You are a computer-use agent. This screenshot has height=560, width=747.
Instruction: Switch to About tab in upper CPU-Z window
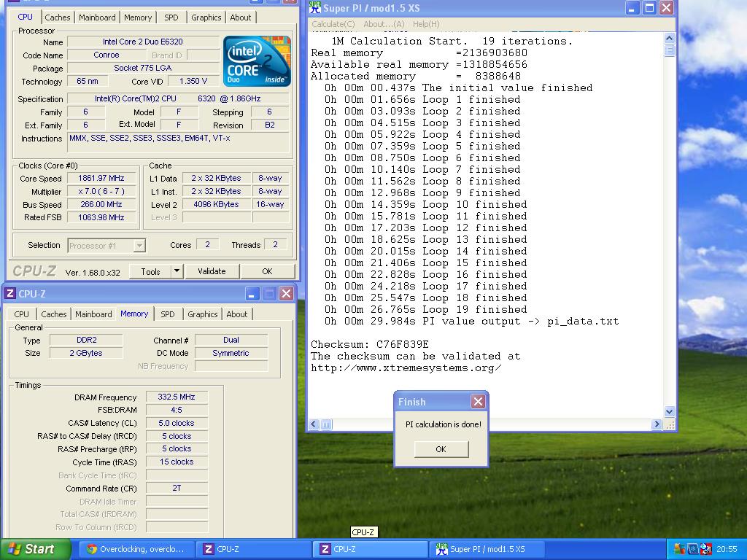coord(240,17)
